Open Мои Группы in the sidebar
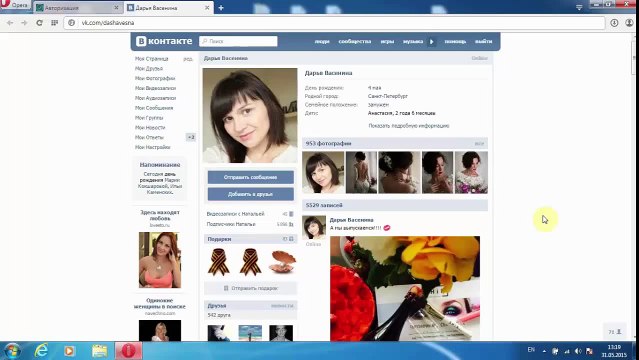The width and height of the screenshot is (639, 360). [149, 118]
